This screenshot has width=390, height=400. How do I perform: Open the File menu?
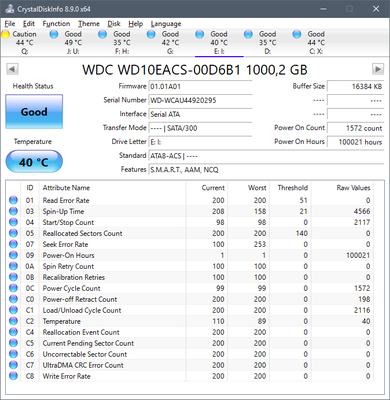[10, 24]
